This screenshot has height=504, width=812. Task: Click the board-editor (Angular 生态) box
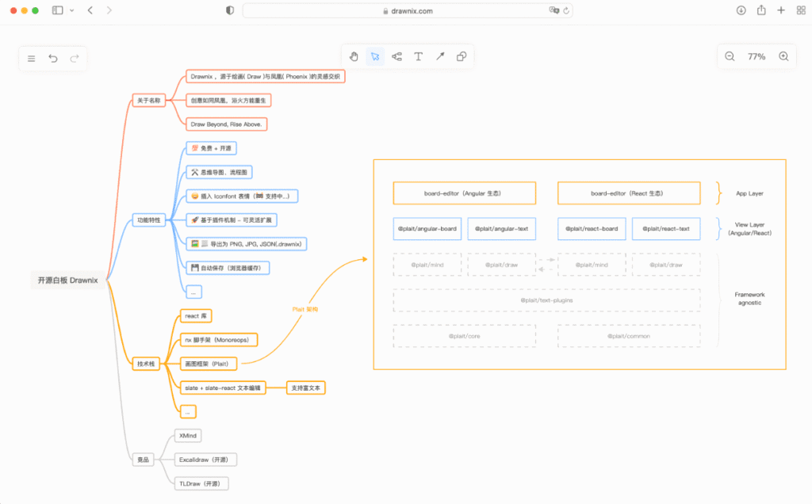tap(464, 193)
